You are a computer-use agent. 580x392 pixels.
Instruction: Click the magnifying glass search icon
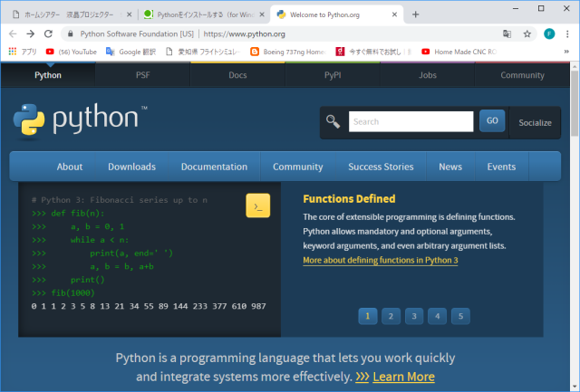333,121
